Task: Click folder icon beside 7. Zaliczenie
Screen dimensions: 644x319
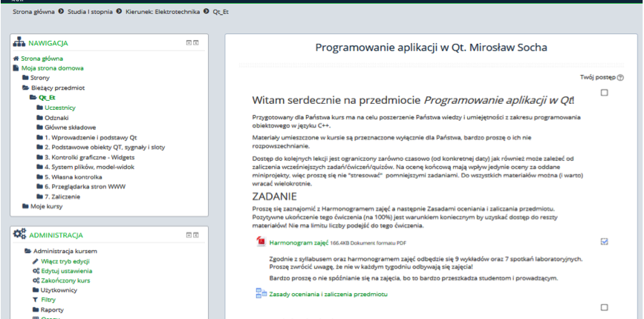Action: click(39, 197)
